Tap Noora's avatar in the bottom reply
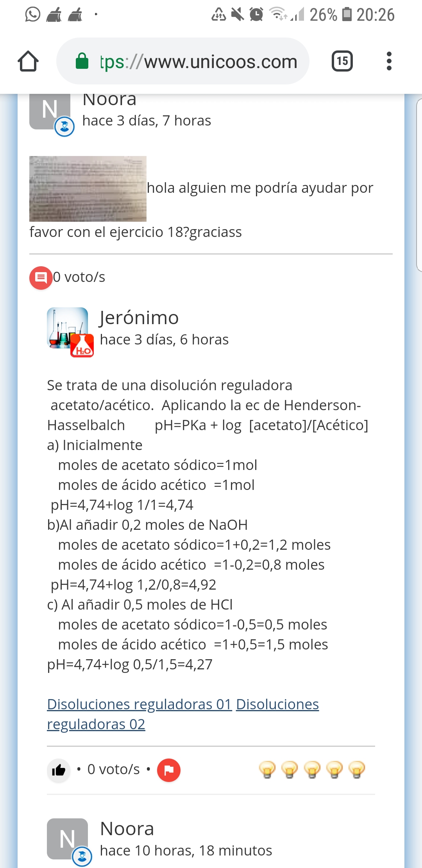Screen dimensions: 422x868 [67, 838]
